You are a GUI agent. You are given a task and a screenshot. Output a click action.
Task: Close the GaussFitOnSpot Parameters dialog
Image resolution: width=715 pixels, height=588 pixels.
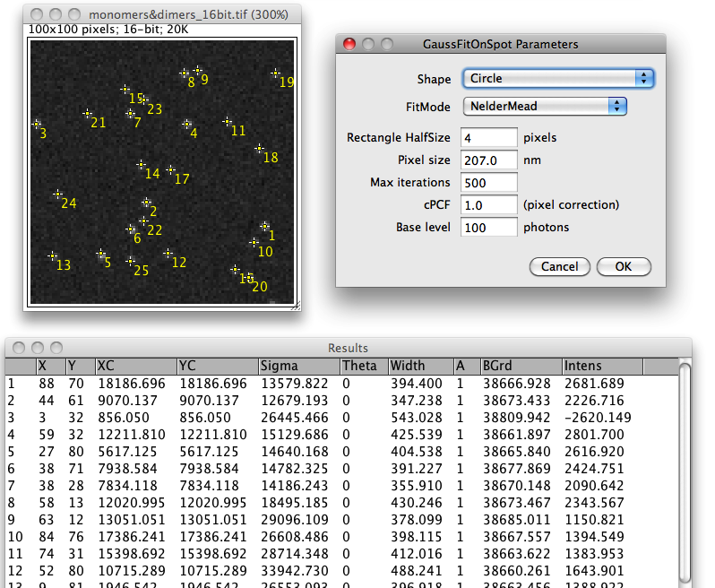click(349, 44)
